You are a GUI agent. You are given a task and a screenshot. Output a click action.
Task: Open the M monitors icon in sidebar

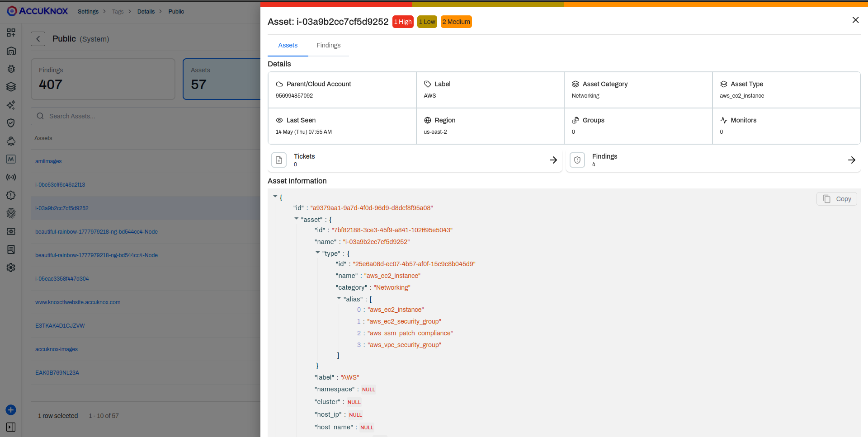click(x=11, y=159)
